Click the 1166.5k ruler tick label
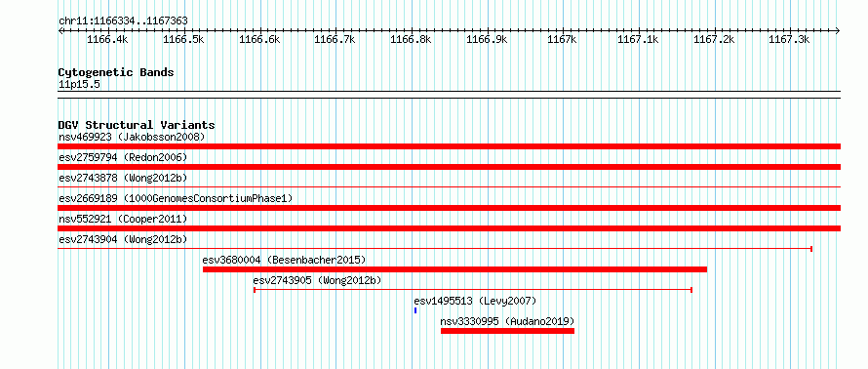 click(183, 40)
